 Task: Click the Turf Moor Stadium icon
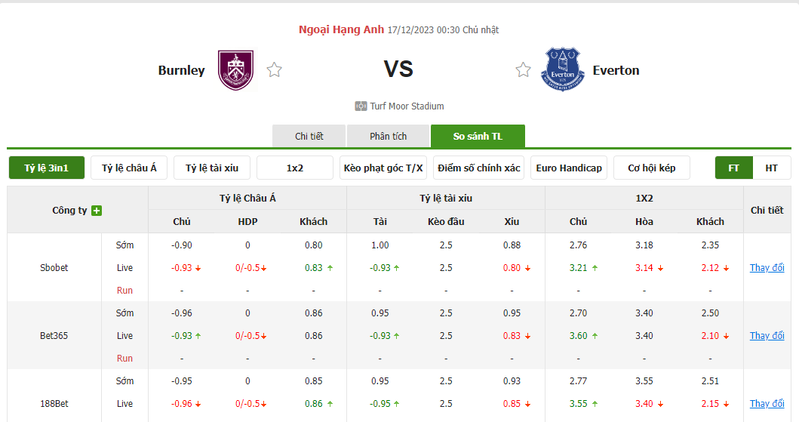(361, 106)
